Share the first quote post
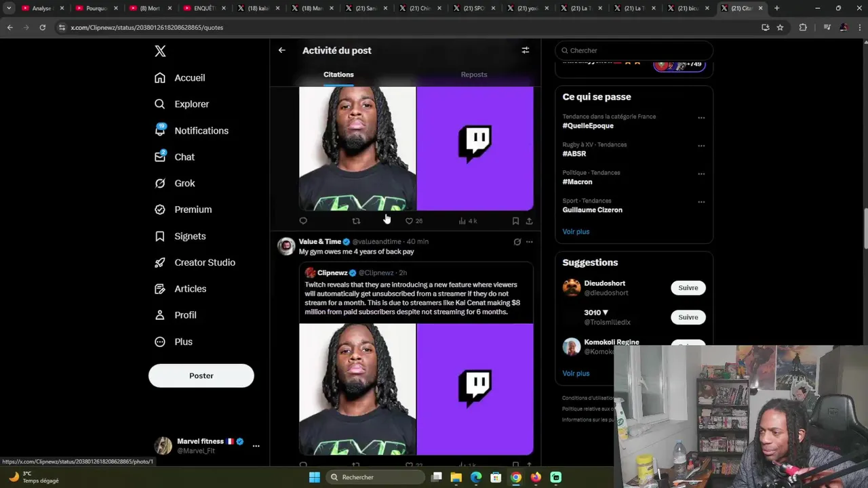The width and height of the screenshot is (868, 488). tap(529, 221)
